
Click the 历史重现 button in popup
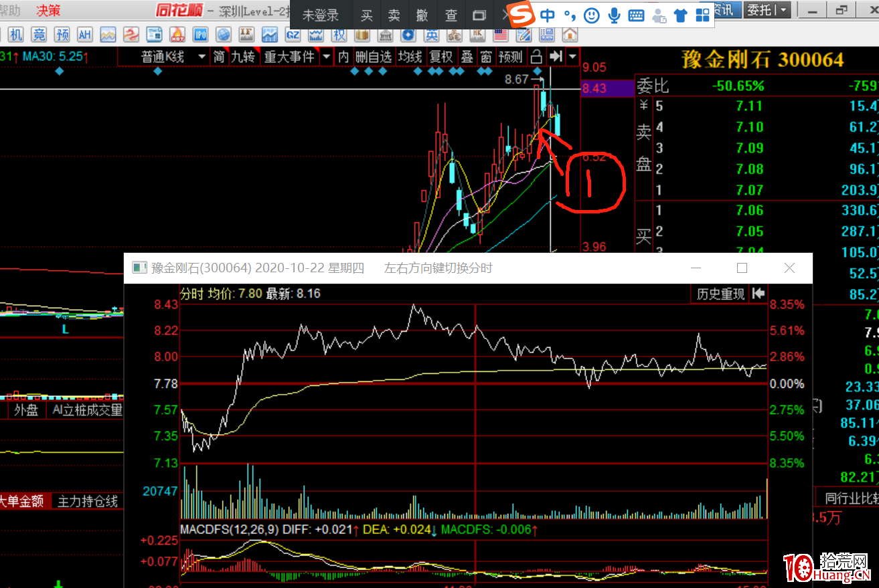point(720,294)
